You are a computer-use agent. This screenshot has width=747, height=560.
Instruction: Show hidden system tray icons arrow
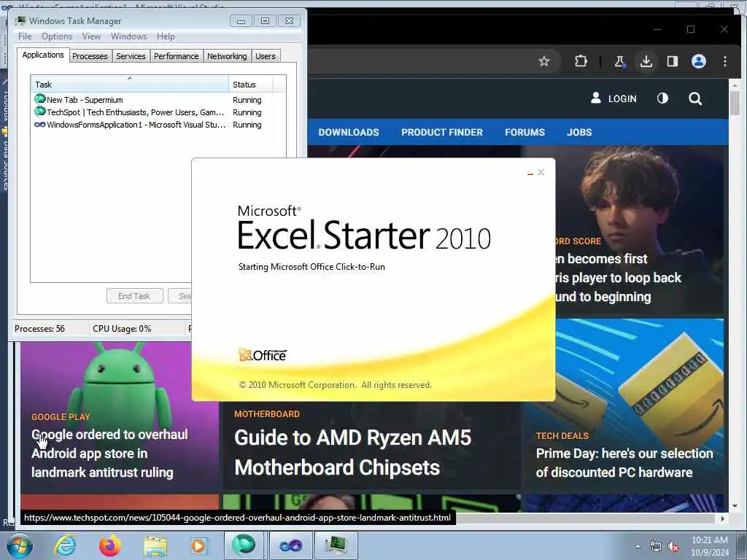pos(638,547)
